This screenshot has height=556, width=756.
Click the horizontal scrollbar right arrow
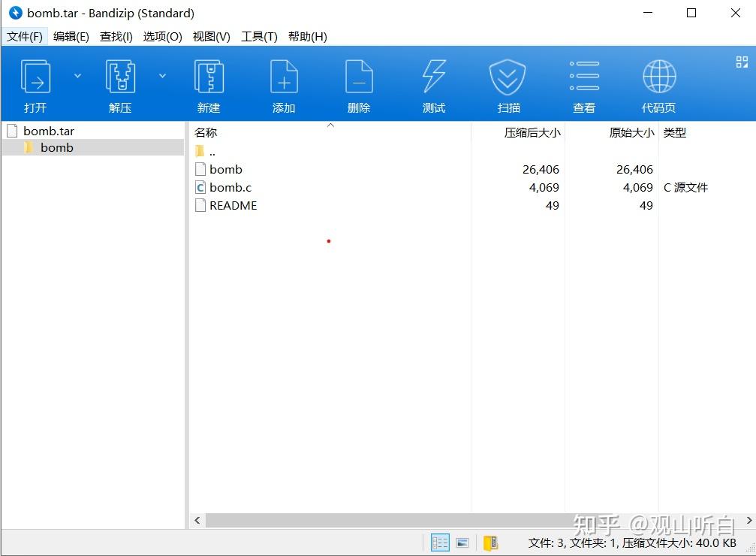[749, 520]
